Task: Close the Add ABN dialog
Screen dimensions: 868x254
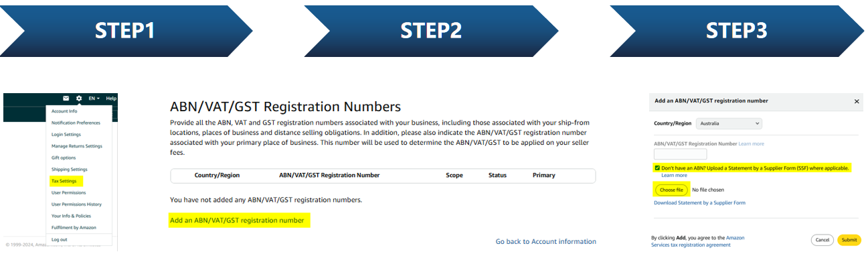Action: (x=857, y=101)
